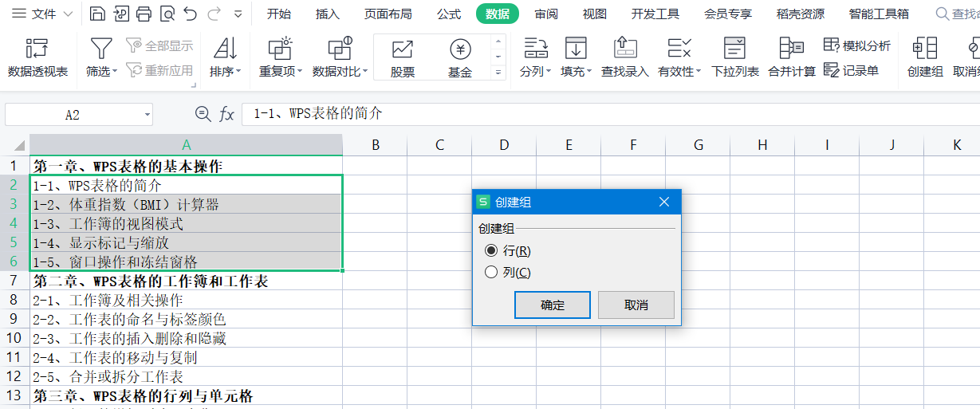Viewport: 980px width, 409px height.
Task: Expand the data types gallery more arrow
Action: (x=499, y=72)
